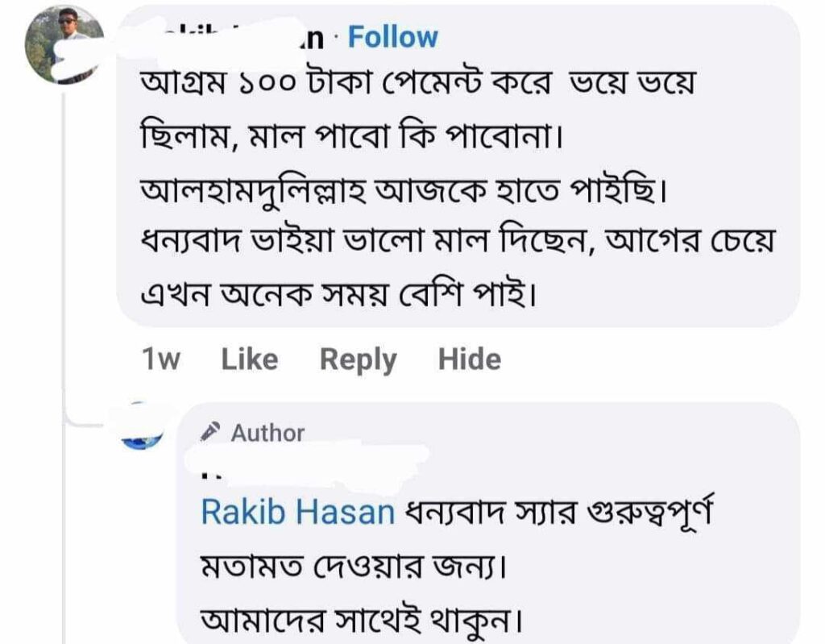Like the top comment

(249, 359)
